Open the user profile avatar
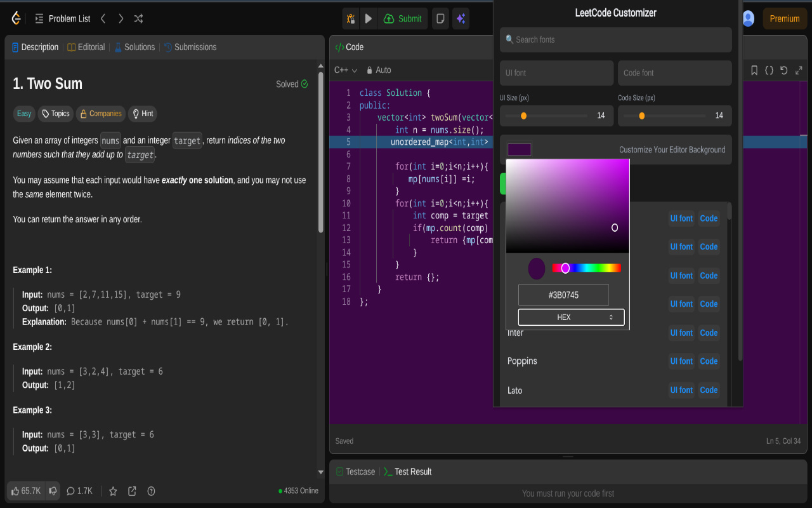Image resolution: width=812 pixels, height=508 pixels. [x=749, y=19]
